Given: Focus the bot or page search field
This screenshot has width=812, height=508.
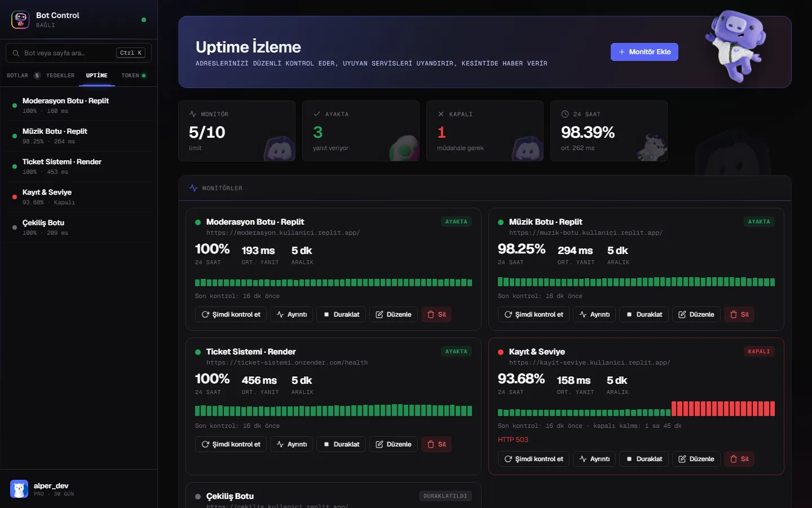Looking at the screenshot, I should click(78, 53).
